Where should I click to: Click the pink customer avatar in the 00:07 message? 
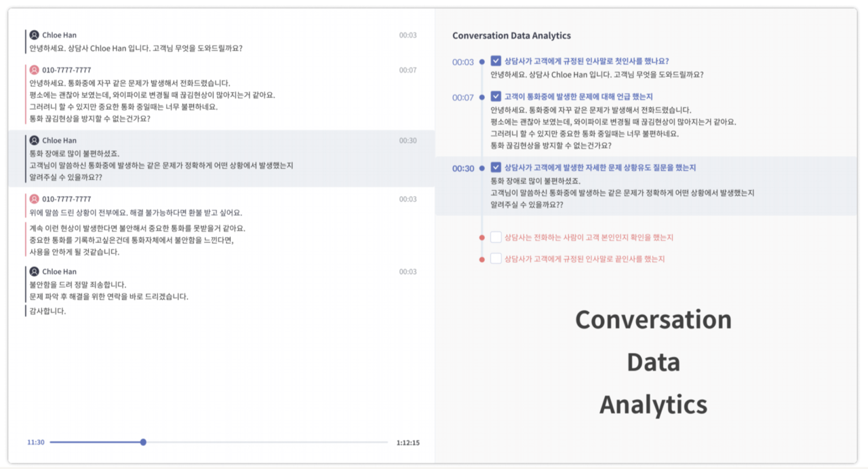[34, 70]
